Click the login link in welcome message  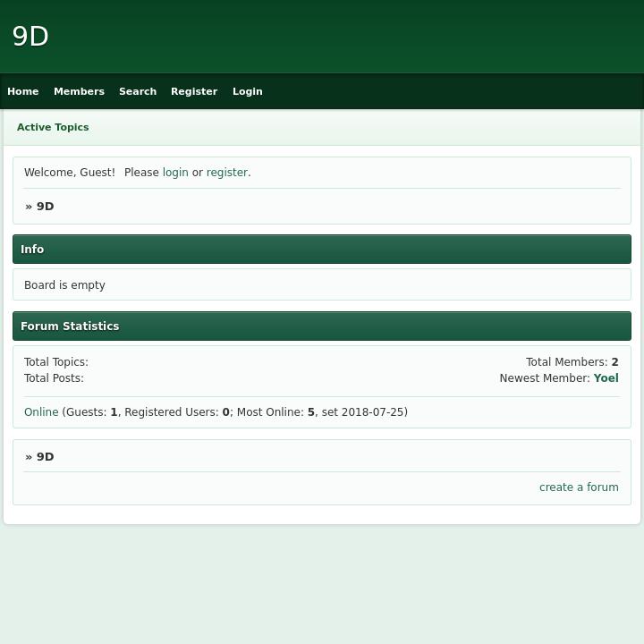[x=175, y=173]
